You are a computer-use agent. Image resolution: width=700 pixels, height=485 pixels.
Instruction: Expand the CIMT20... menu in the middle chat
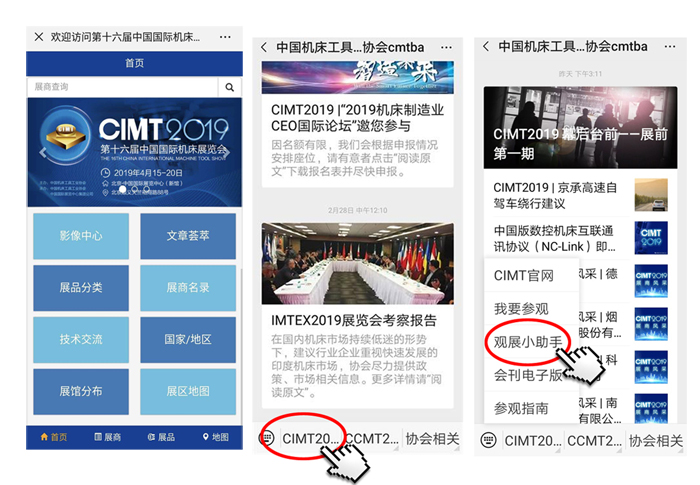point(310,437)
